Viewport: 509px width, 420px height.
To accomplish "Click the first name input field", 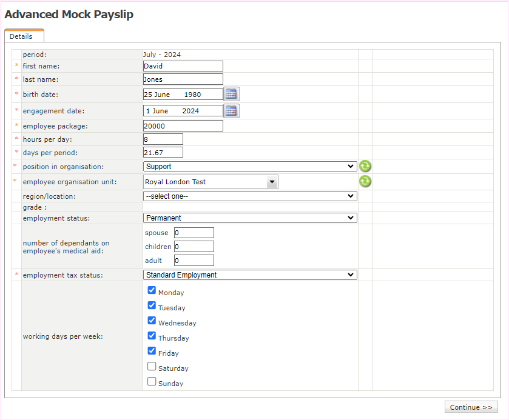I will [x=183, y=66].
